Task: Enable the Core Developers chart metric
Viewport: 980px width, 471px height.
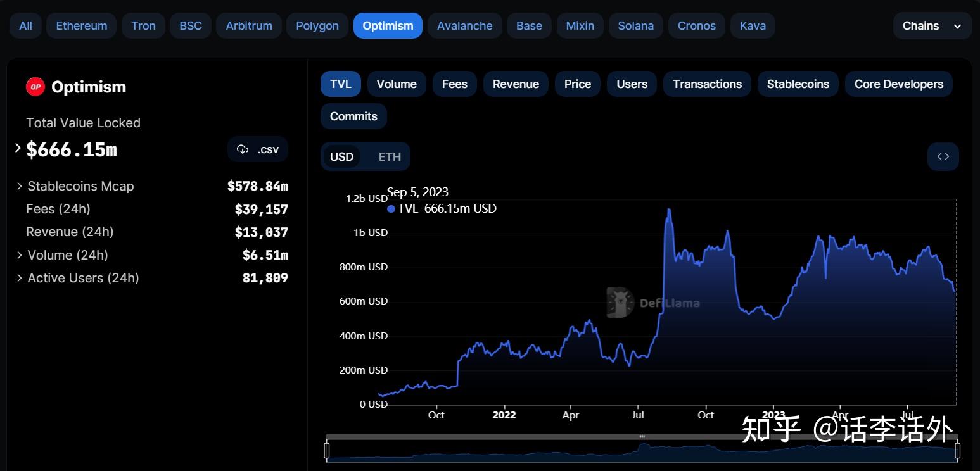Action: click(x=899, y=84)
